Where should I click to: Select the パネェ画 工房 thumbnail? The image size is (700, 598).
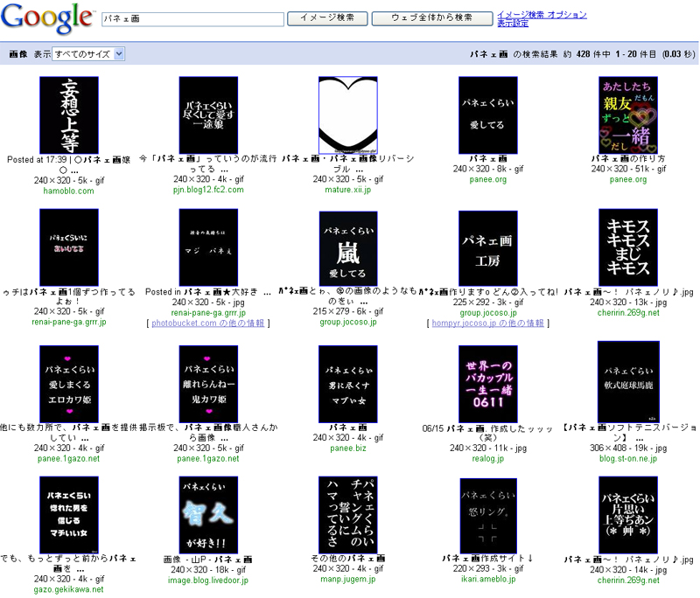click(488, 247)
